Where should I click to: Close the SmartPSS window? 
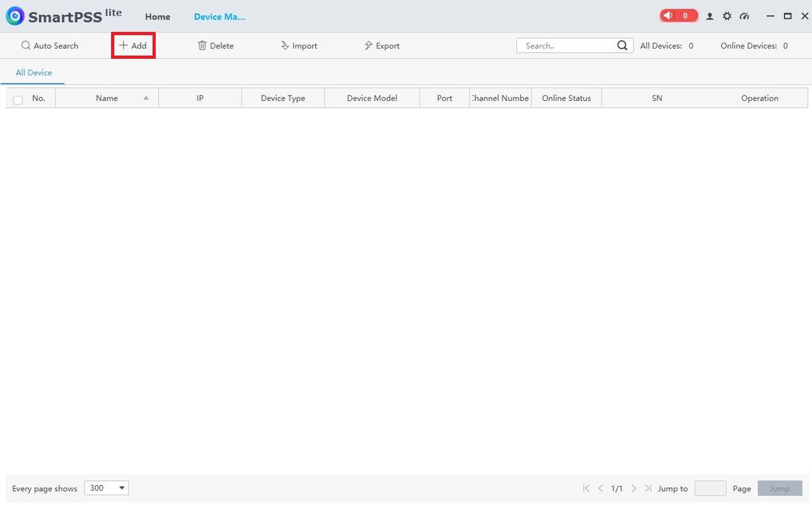[x=803, y=16]
